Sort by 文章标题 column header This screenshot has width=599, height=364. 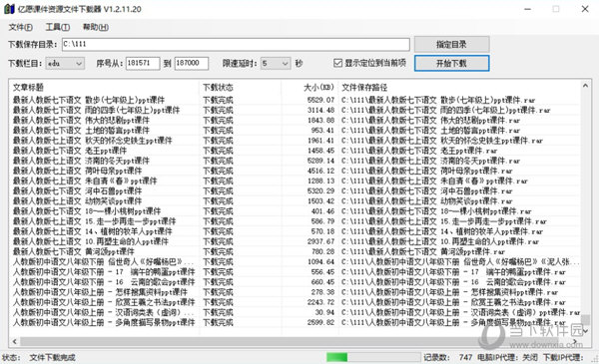[x=104, y=88]
